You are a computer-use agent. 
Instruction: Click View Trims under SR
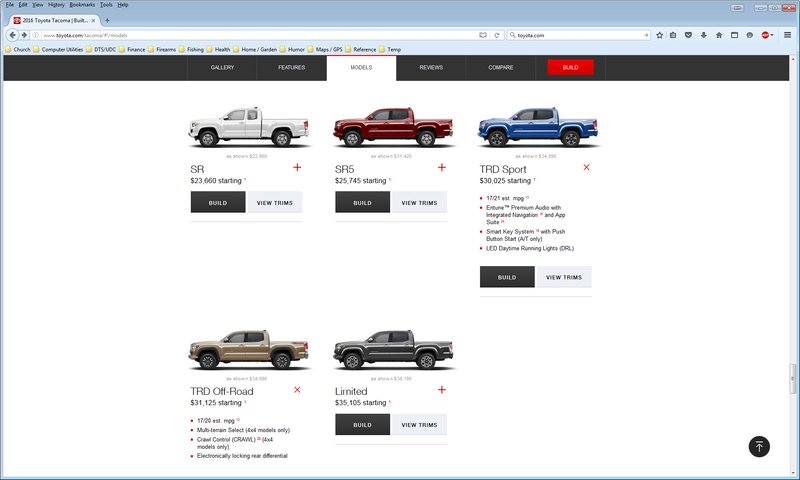coord(275,203)
